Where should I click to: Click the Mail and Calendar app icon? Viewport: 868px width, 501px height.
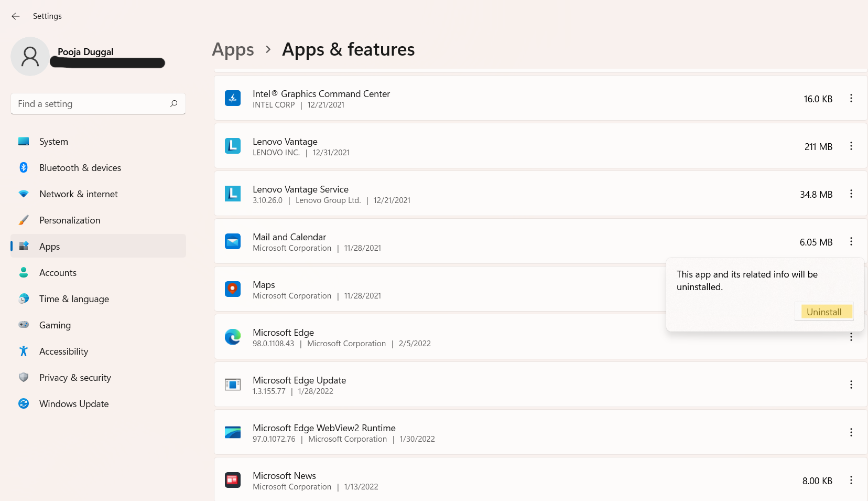(x=233, y=241)
